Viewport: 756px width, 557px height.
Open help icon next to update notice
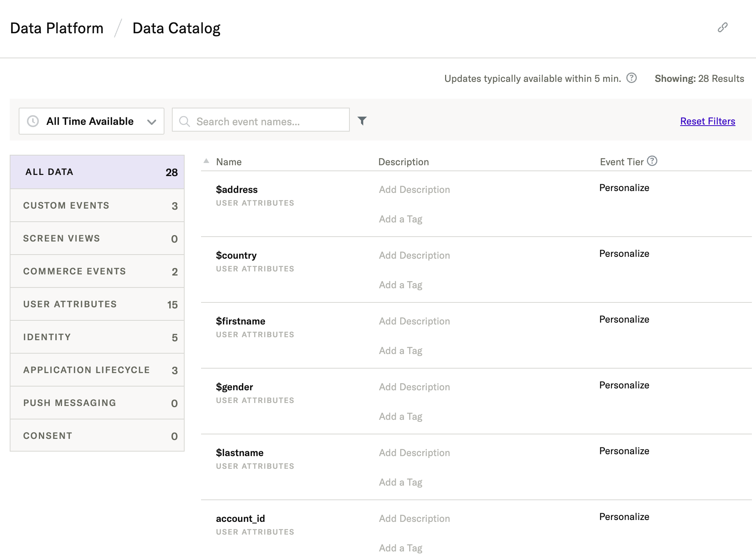tap(632, 78)
